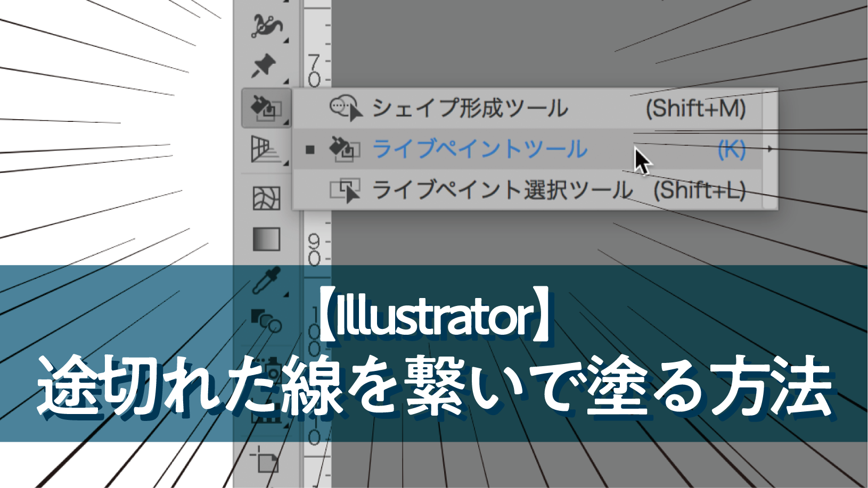Select the Perspective Grid tool
Image resolution: width=868 pixels, height=488 pixels.
266,150
